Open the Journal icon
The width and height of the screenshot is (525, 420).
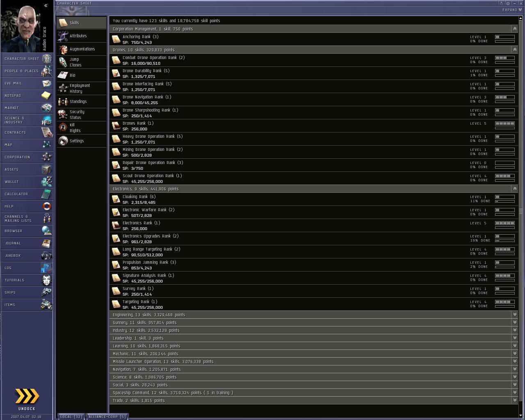tap(47, 243)
